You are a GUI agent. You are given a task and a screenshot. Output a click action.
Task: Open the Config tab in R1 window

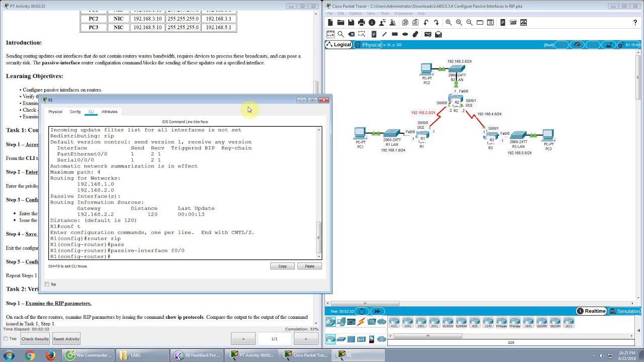point(75,112)
